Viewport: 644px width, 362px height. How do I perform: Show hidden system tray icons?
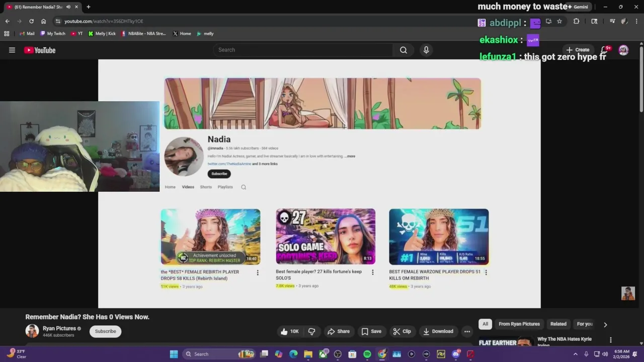pyautogui.click(x=576, y=354)
